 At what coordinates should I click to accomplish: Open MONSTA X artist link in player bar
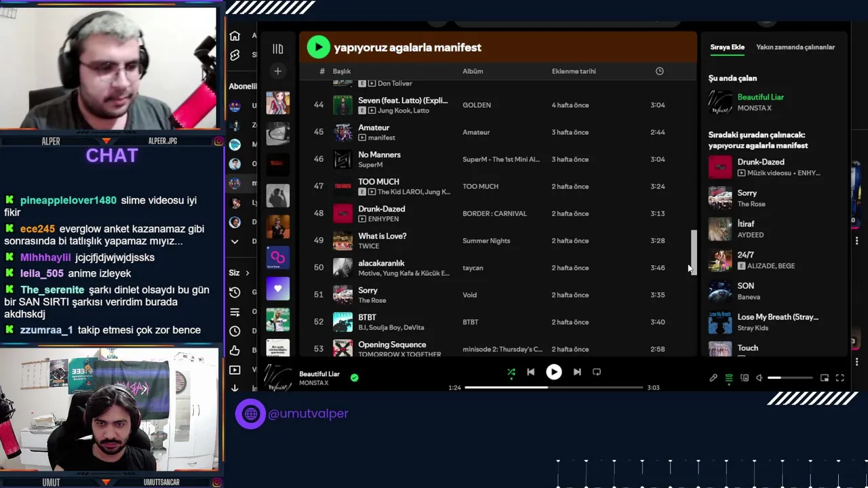(x=313, y=383)
